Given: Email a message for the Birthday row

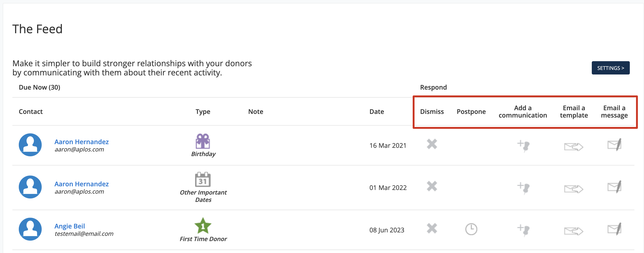Looking at the screenshot, I should tap(614, 144).
